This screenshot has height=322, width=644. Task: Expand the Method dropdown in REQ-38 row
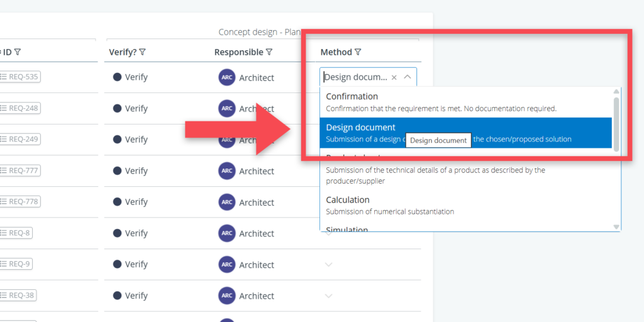pyautogui.click(x=328, y=296)
